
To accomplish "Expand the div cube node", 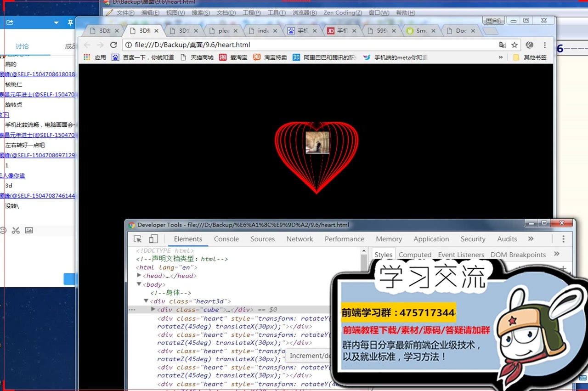I will 153,309.
